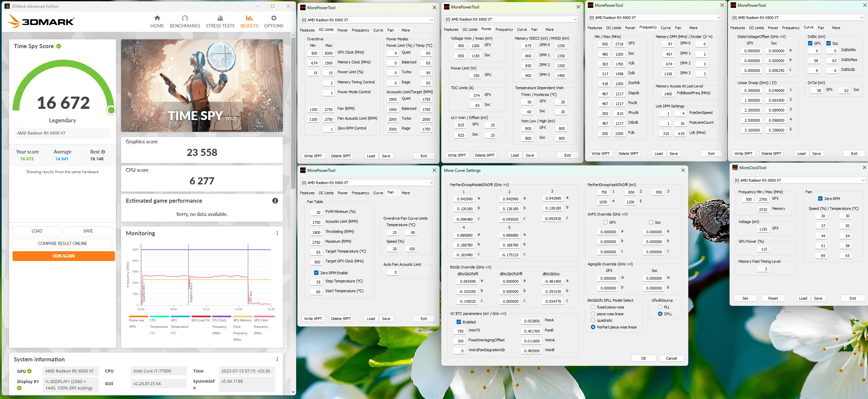This screenshot has height=399, width=868.
Task: Click OK in More Curve Settings
Action: (x=643, y=358)
